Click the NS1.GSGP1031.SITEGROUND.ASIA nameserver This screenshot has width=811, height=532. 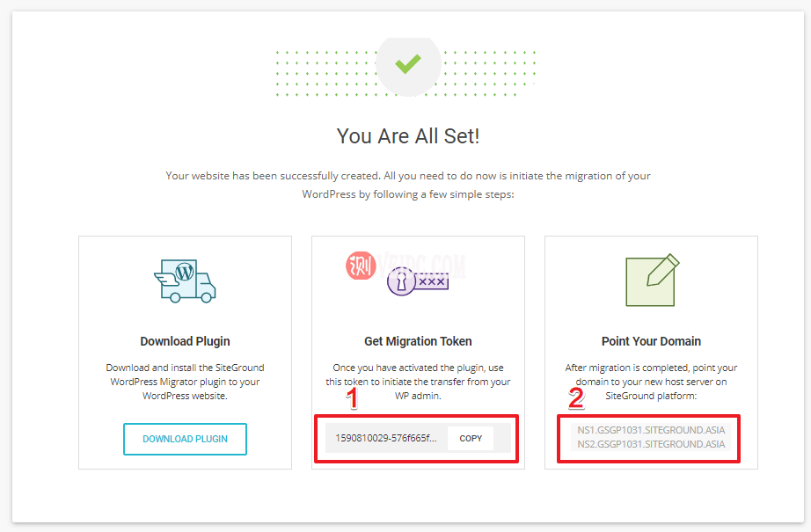tap(651, 431)
